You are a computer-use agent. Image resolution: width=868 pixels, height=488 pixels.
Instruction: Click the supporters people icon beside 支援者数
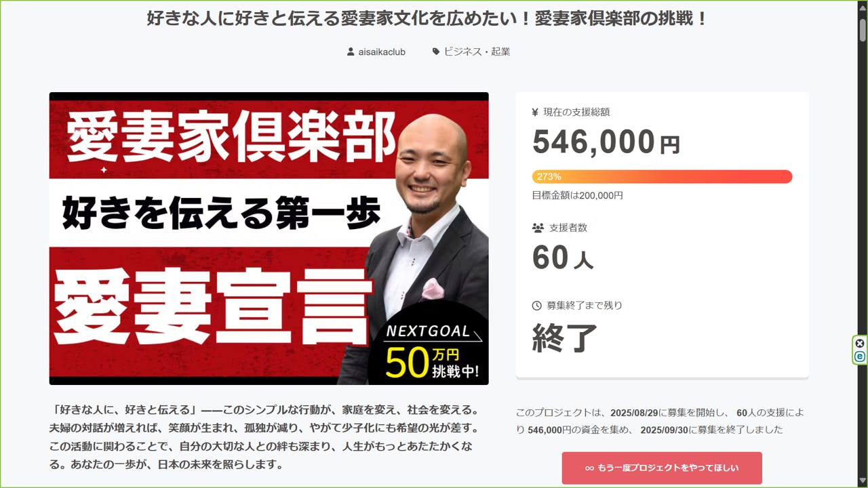(x=538, y=228)
